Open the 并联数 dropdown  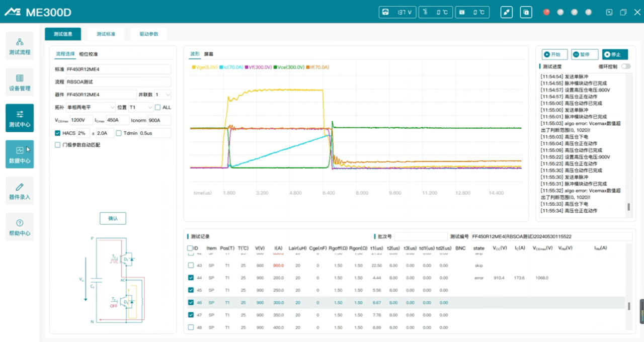163,95
